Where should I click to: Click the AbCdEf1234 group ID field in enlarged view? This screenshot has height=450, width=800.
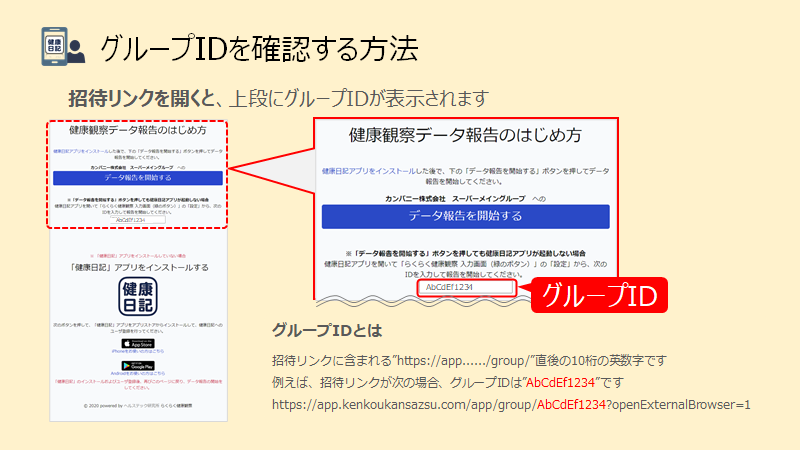[x=465, y=288]
